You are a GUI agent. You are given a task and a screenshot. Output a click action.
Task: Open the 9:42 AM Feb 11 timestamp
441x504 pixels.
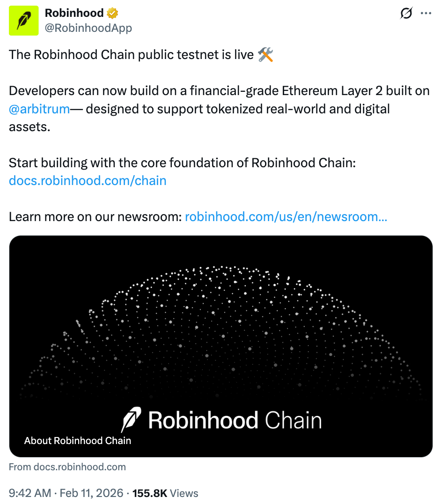point(66,493)
